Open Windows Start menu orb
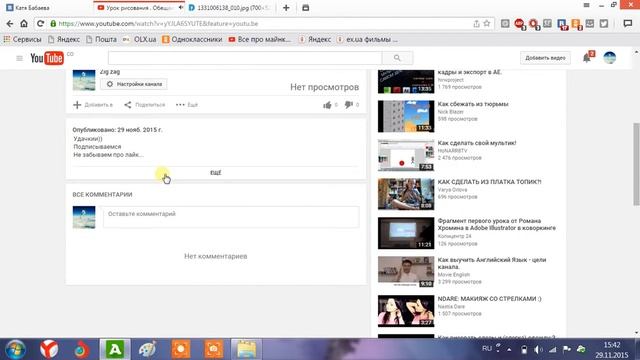 point(15,350)
